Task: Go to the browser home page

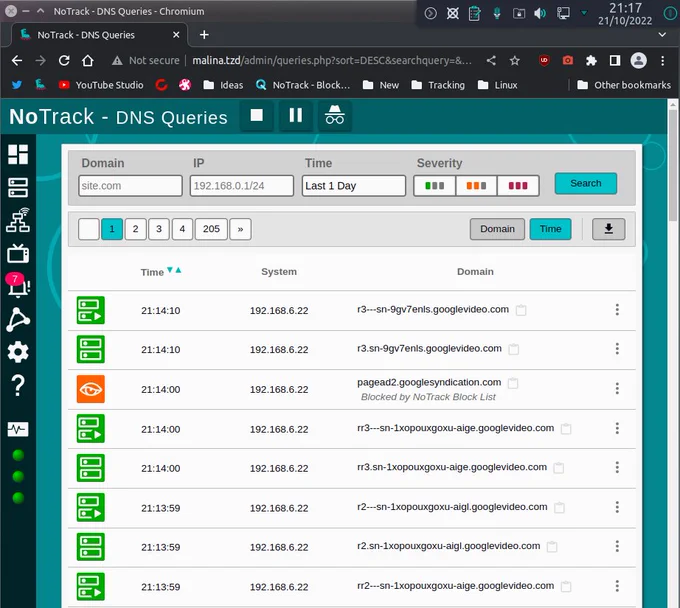Action: (88, 60)
